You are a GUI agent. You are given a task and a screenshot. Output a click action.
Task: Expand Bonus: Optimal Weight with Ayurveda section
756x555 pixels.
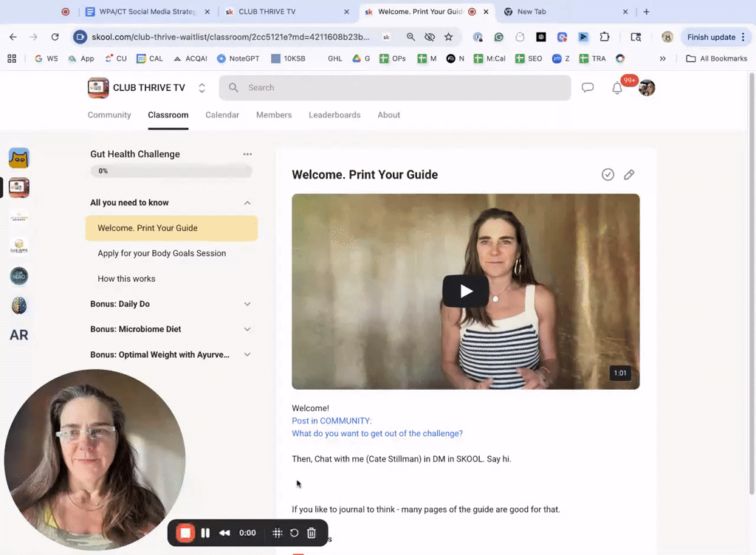click(x=247, y=354)
